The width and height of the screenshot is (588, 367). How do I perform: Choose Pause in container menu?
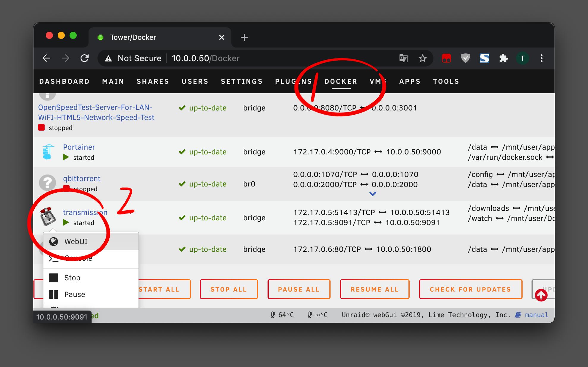(75, 294)
